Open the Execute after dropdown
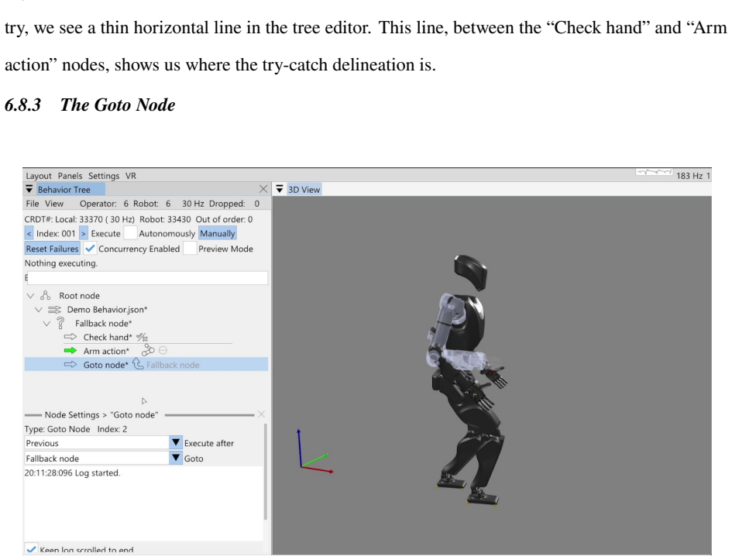 [x=176, y=442]
